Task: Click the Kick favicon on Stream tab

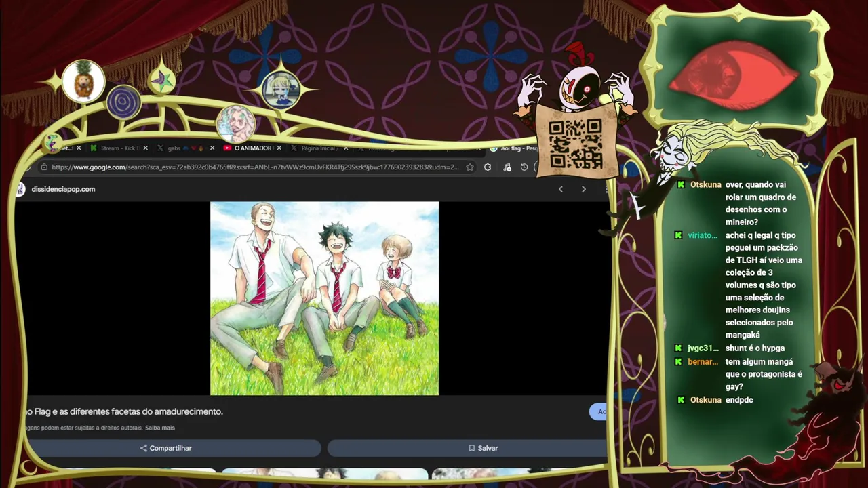Action: 94,148
